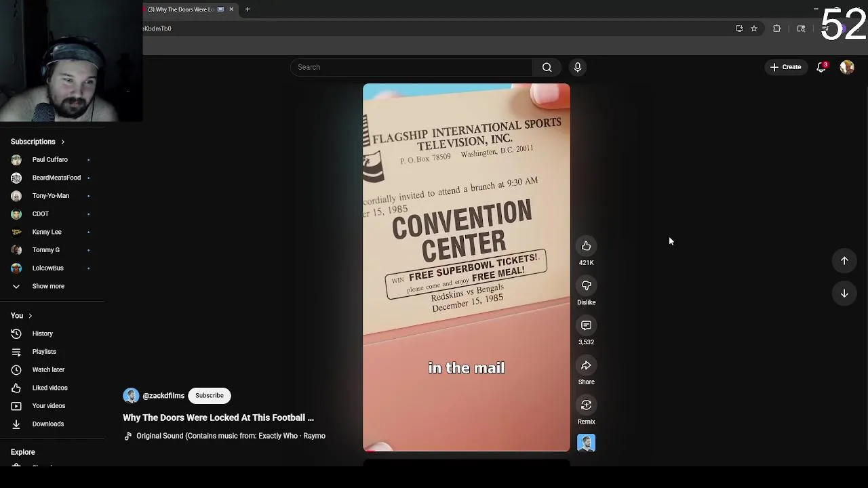Subscribe to zackdfilms

[209, 396]
